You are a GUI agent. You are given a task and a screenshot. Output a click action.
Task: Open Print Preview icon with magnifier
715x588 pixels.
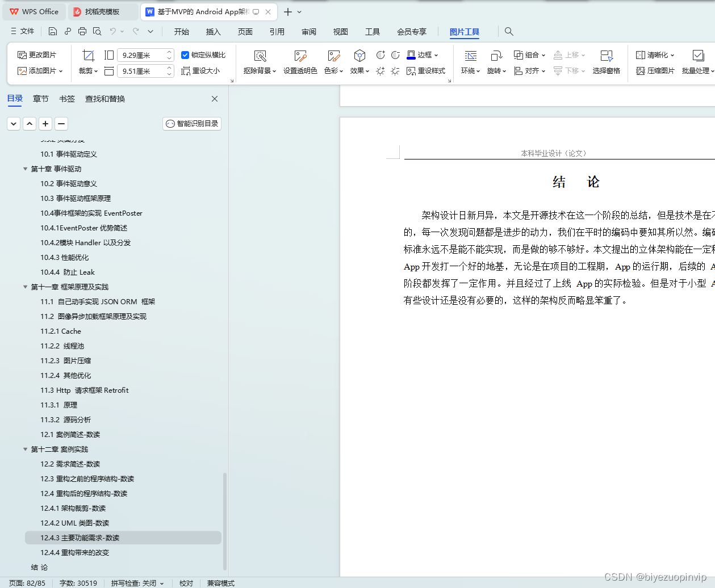click(97, 31)
